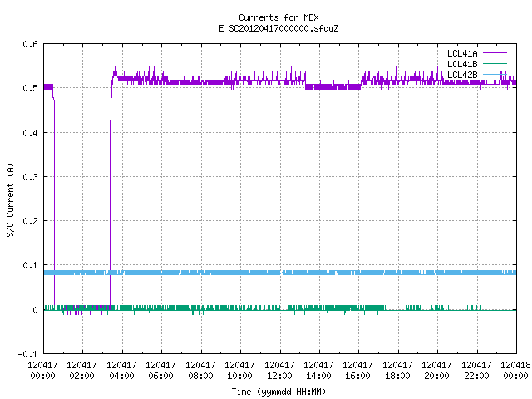Click the green LCL41B legend line sample
The image size is (532, 399).
[495, 63]
